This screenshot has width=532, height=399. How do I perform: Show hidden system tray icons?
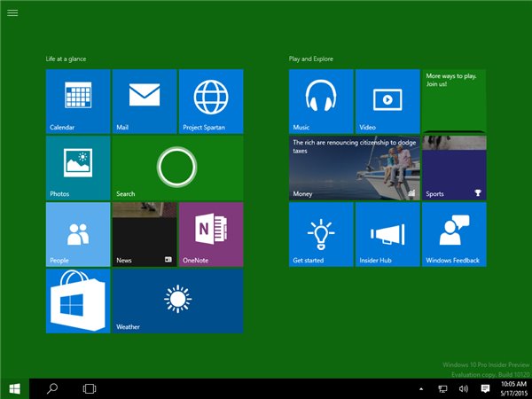pyautogui.click(x=420, y=389)
